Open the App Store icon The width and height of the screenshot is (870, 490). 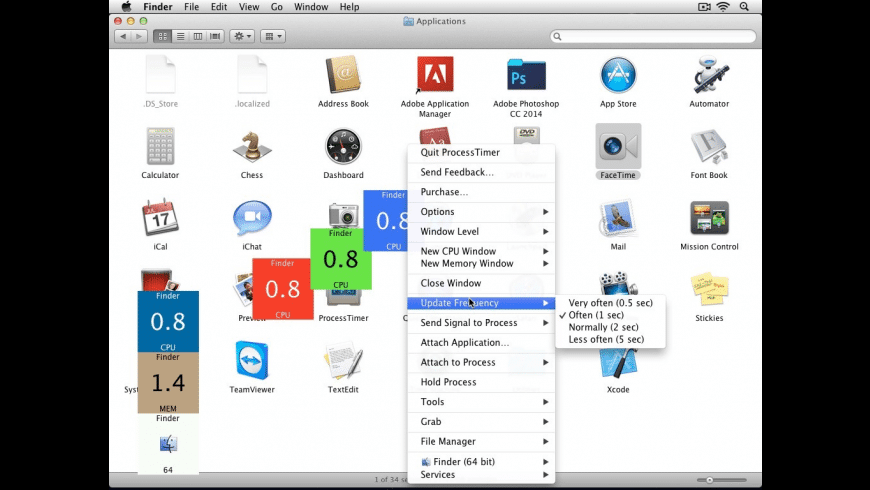click(618, 74)
